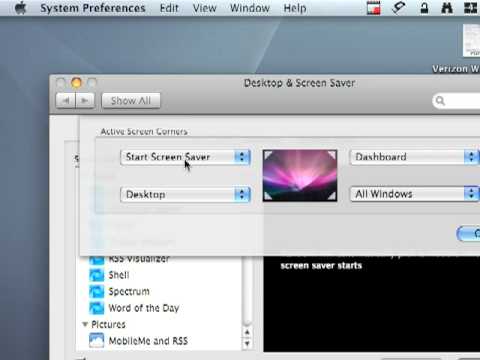480x360 pixels.
Task: Select the RSS Visualizer screen saver
Action: 139,259
